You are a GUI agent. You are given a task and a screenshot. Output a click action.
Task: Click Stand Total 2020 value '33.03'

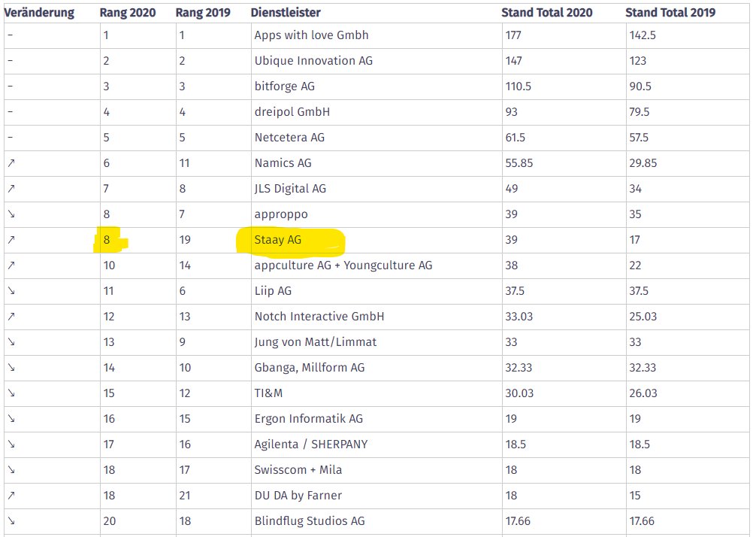tap(519, 317)
